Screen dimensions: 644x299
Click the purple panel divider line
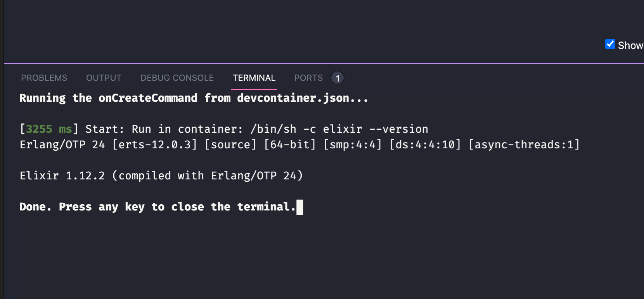coord(324,63)
